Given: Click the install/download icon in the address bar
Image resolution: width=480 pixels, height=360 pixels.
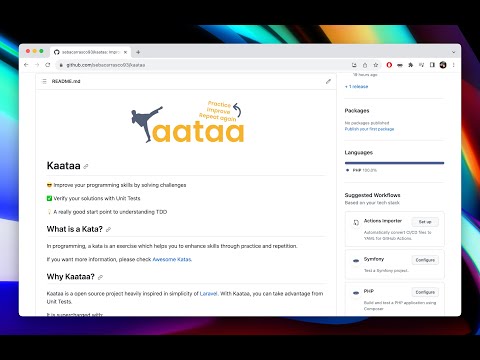Looking at the screenshot, I should (x=354, y=65).
